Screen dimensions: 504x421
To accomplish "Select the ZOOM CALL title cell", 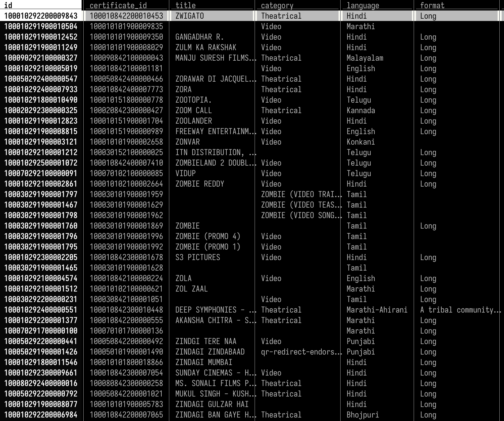I will (x=193, y=110).
